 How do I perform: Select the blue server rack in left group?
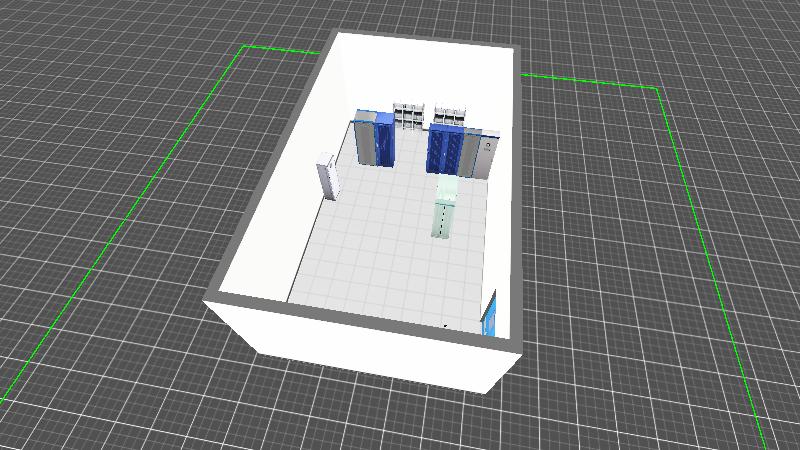[x=384, y=141]
